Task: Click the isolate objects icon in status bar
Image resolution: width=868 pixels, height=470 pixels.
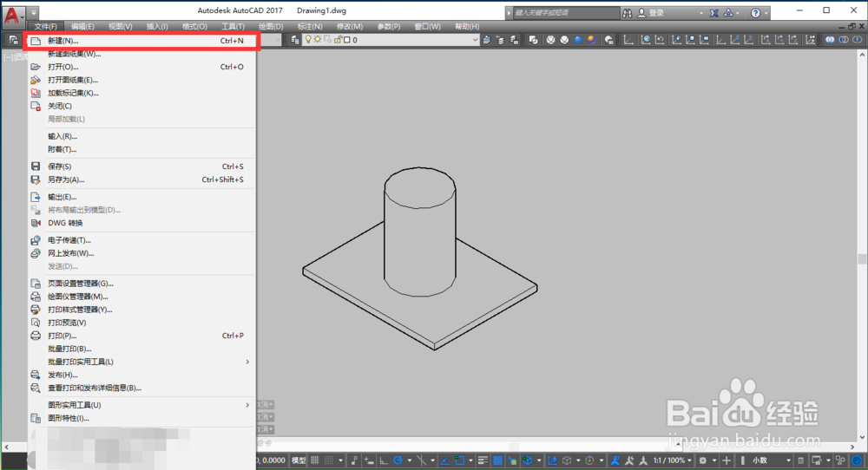Action: (x=839, y=460)
